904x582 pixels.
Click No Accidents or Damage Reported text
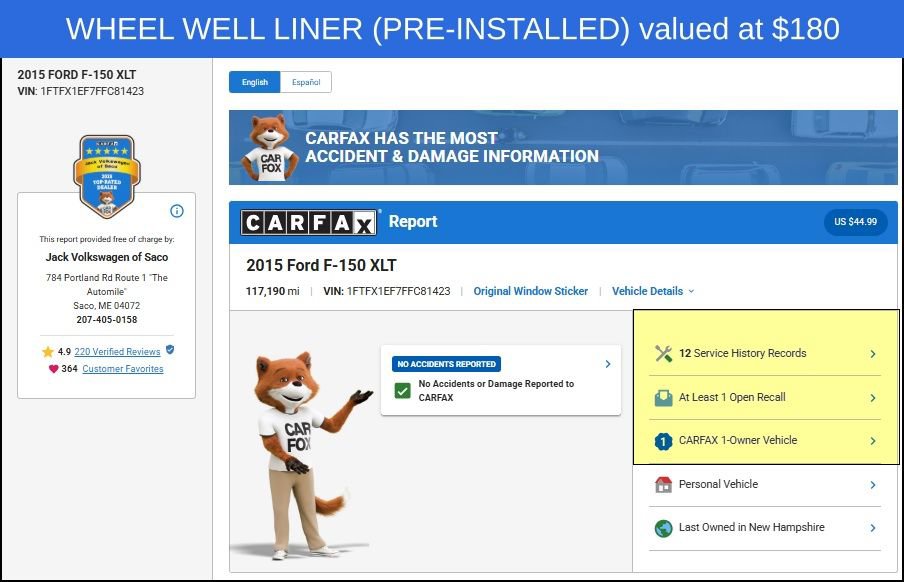496,390
